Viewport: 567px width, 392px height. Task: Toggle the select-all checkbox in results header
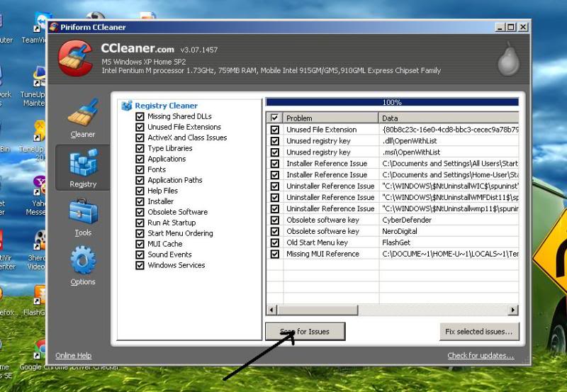[x=274, y=118]
